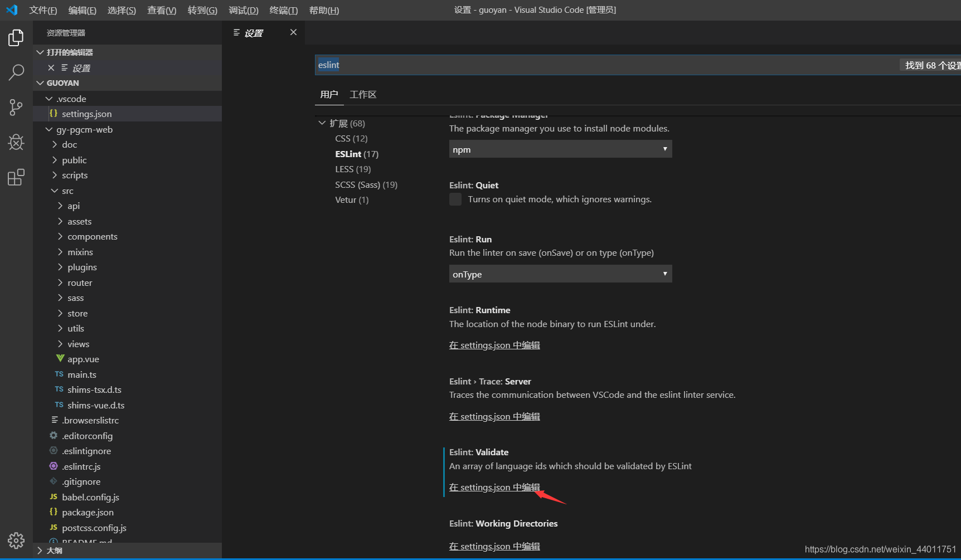
Task: Switch to the 用户 settings tab
Action: click(x=329, y=95)
